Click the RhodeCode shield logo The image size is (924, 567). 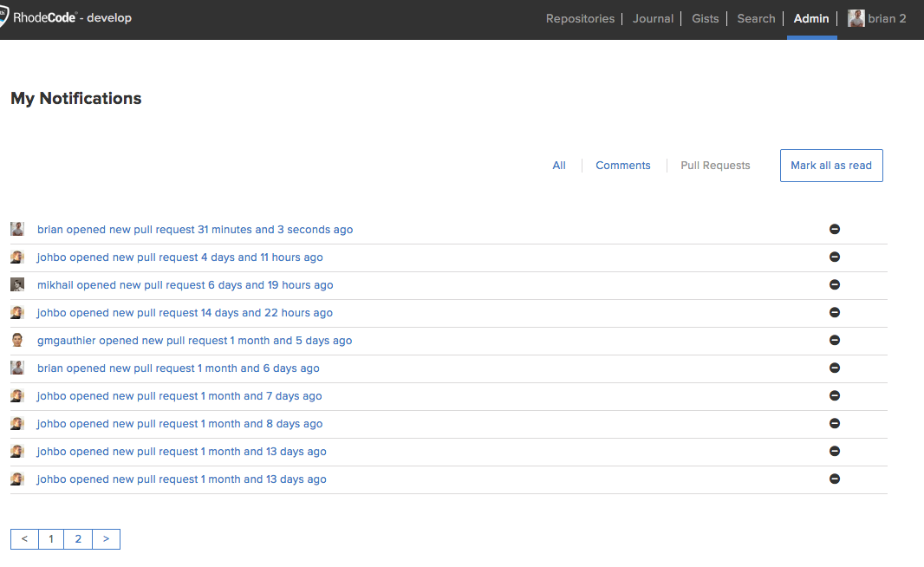pyautogui.click(x=3, y=18)
